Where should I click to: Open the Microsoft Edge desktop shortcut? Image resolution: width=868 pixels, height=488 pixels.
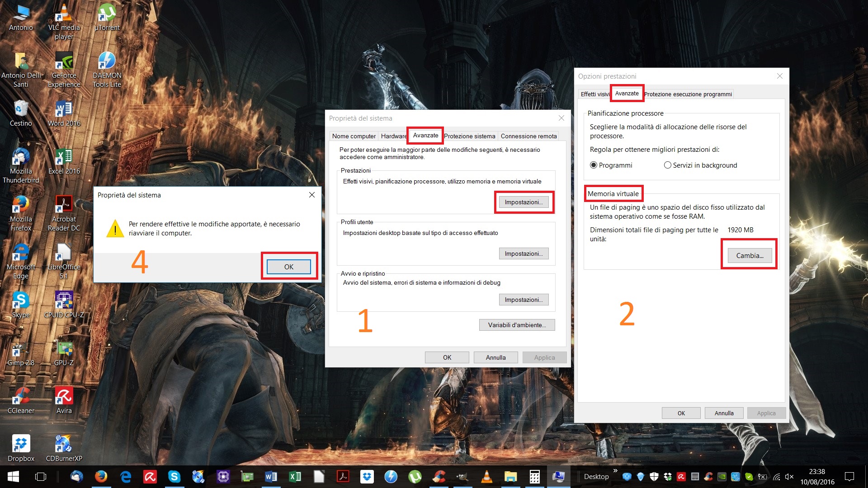(21, 261)
